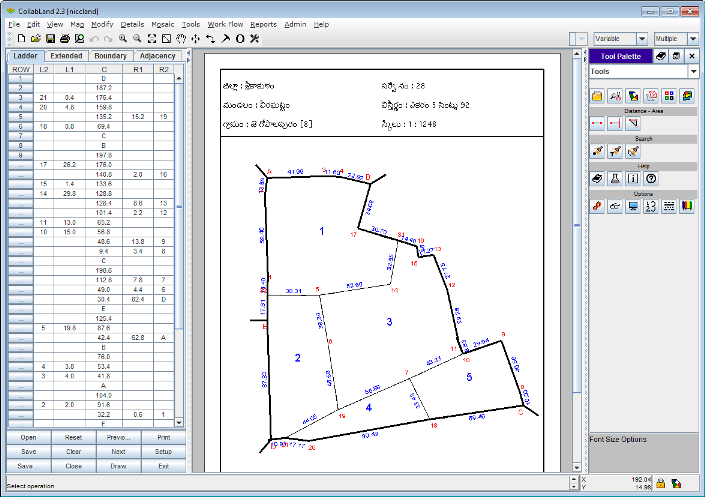Click the left panel collapse arrow
705x497 pixels.
(188, 53)
